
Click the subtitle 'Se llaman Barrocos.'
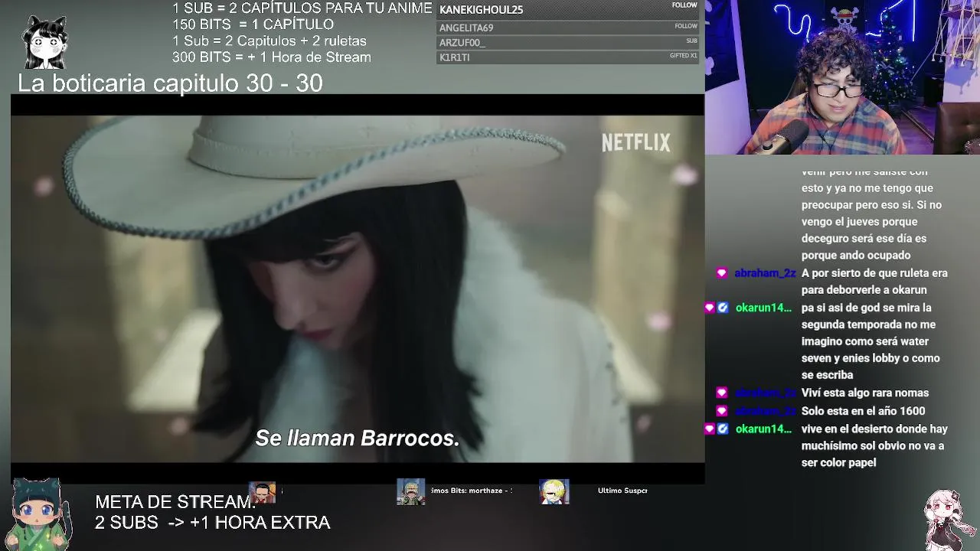357,439
